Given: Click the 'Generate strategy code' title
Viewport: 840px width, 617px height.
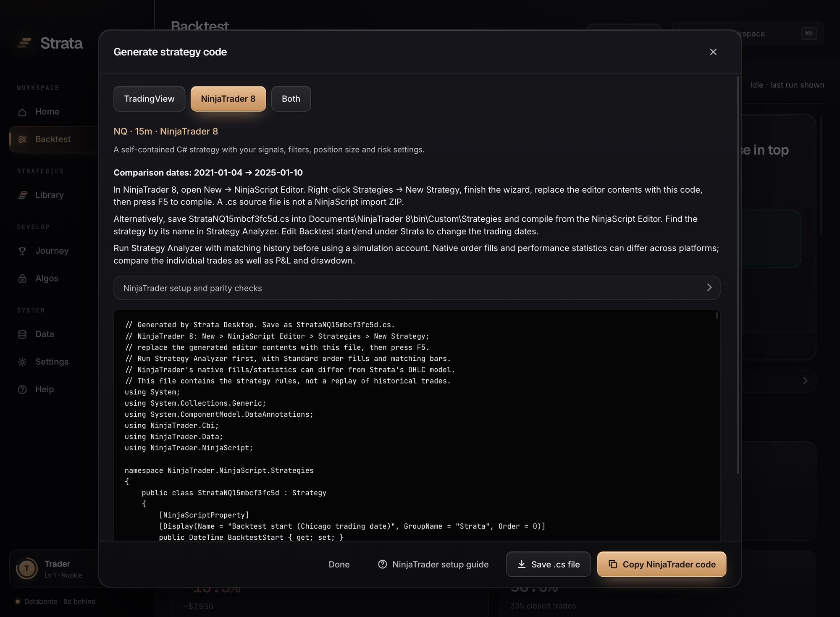Looking at the screenshot, I should pos(170,52).
